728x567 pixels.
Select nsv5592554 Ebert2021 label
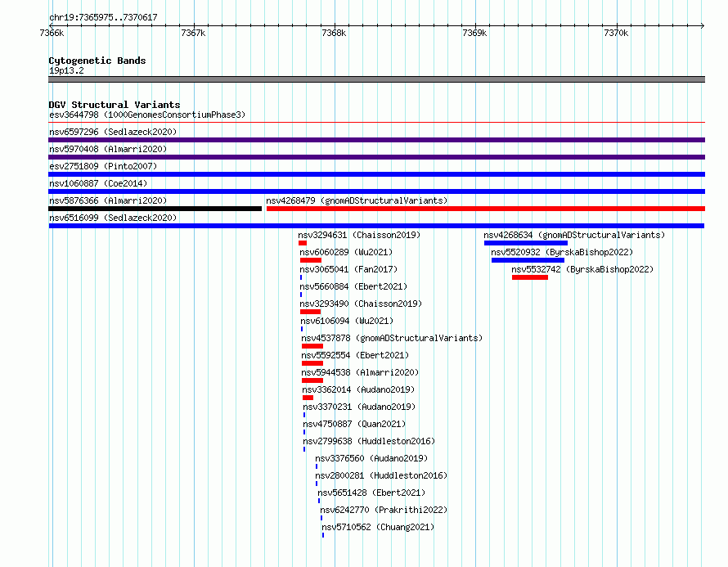[355, 355]
